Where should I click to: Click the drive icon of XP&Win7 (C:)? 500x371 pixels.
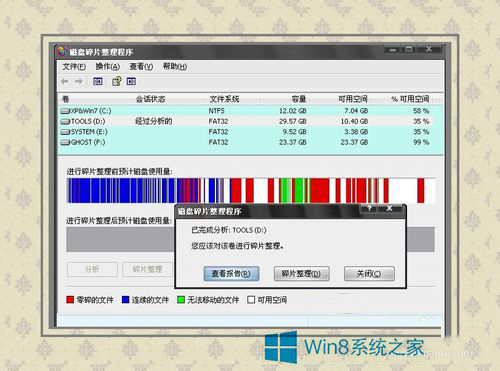[65, 111]
